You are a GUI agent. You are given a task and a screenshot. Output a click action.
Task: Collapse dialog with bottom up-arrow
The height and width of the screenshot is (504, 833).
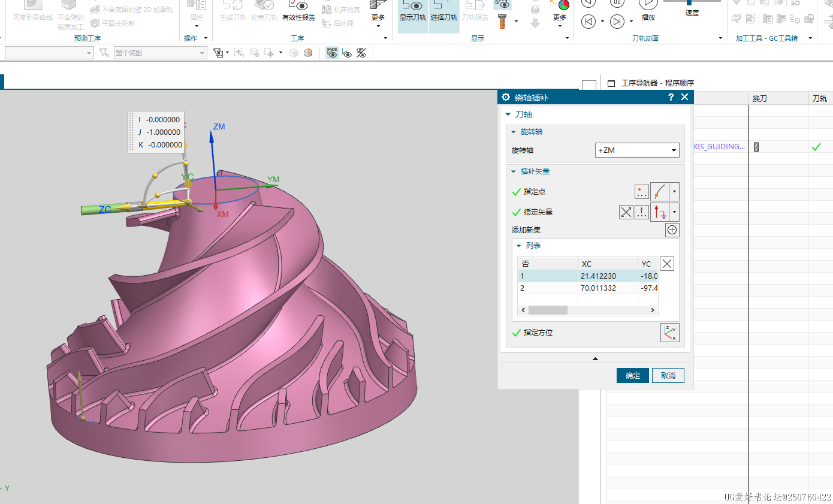point(595,358)
